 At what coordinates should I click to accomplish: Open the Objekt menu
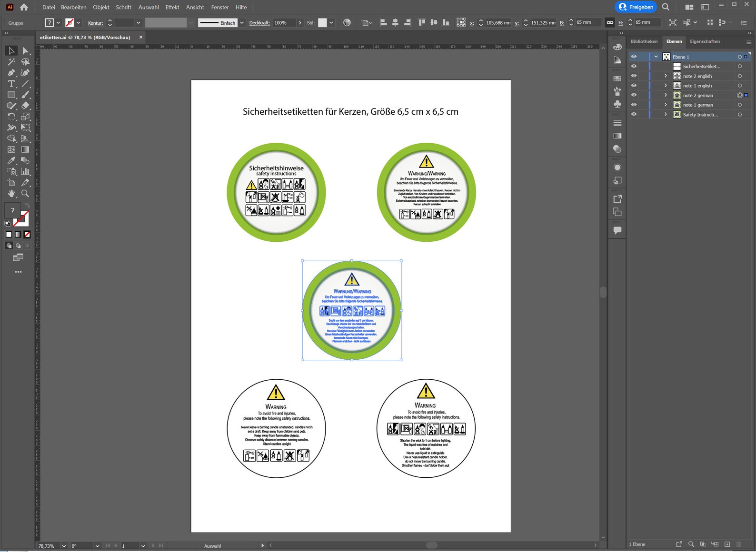click(x=101, y=7)
